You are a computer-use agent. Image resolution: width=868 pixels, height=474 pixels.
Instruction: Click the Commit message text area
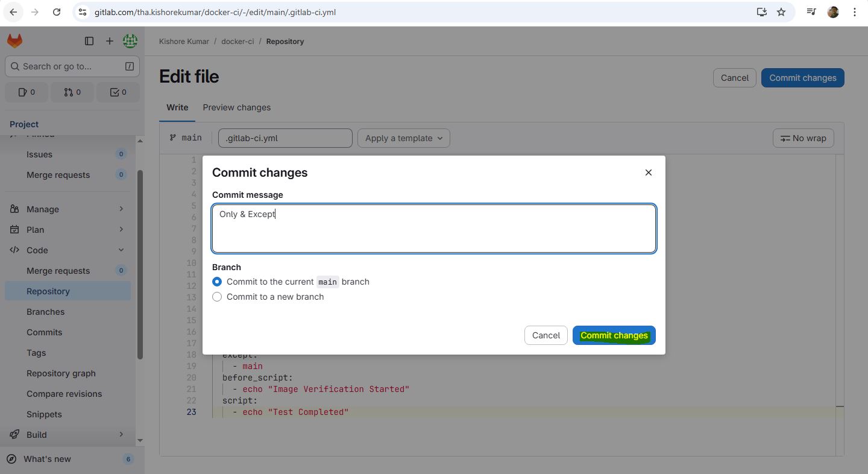tap(434, 229)
